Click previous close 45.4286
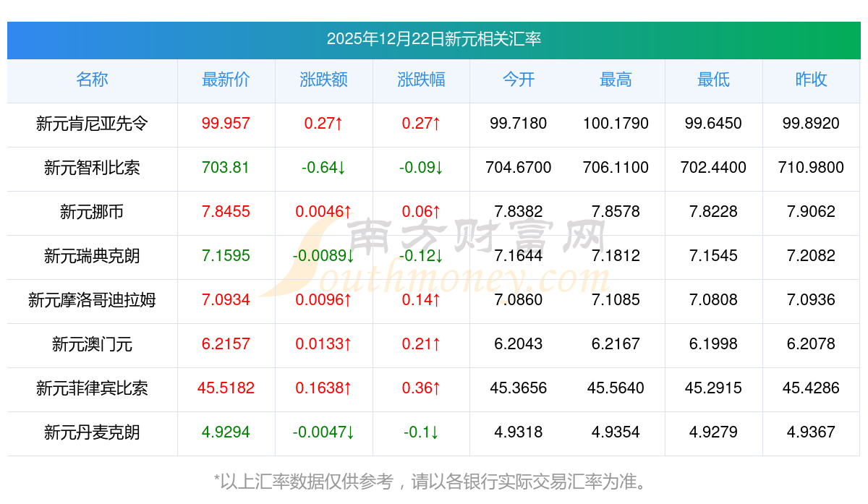Viewport: 868px width, 504px height. coord(811,388)
